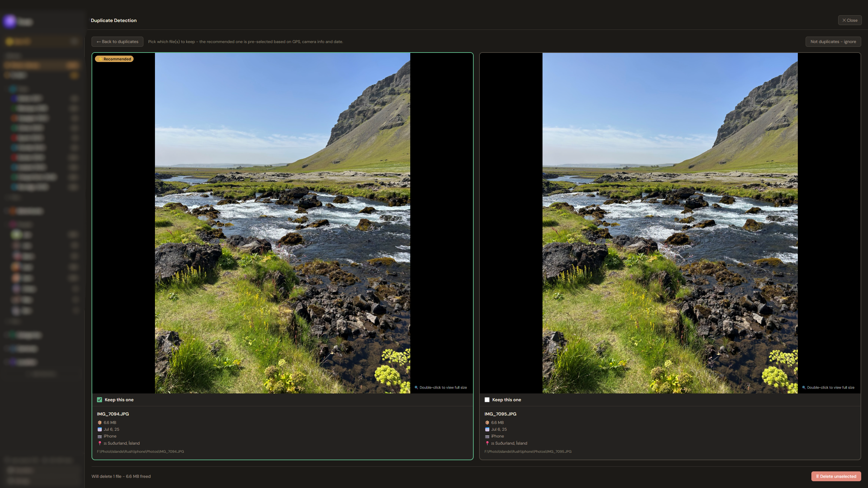This screenshot has height=488, width=868.
Task: Click location pin icon for IMG_7095.JPG
Action: pos(487,443)
